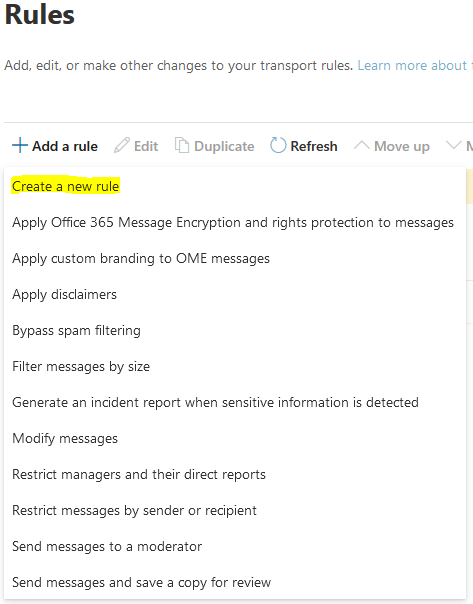Choose Apply disclaimers
The height and width of the screenshot is (604, 473).
[64, 294]
